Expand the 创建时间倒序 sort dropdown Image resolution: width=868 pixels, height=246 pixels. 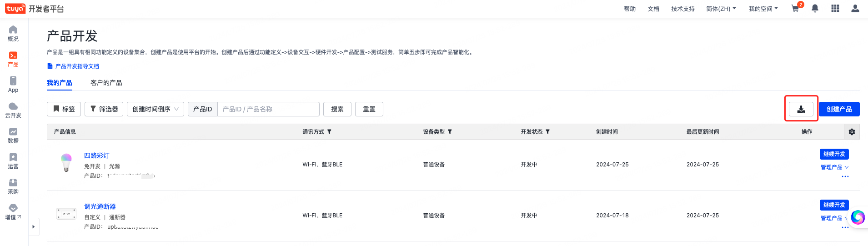tap(155, 109)
